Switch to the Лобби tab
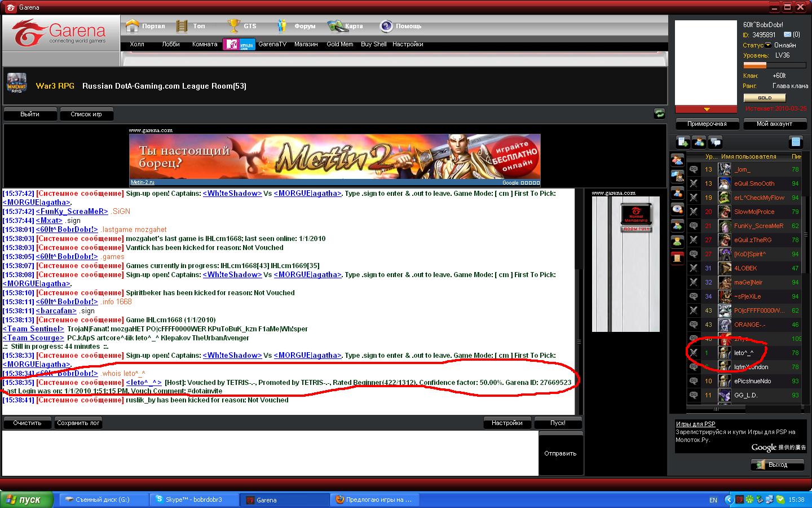Image resolution: width=812 pixels, height=508 pixels. (171, 44)
